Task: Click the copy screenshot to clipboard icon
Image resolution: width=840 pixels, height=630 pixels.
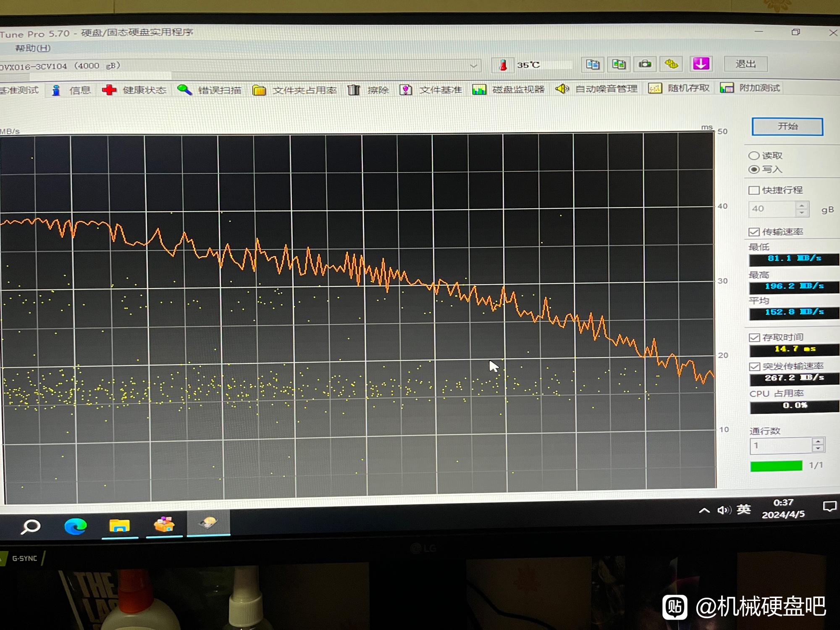Action: pyautogui.click(x=619, y=64)
